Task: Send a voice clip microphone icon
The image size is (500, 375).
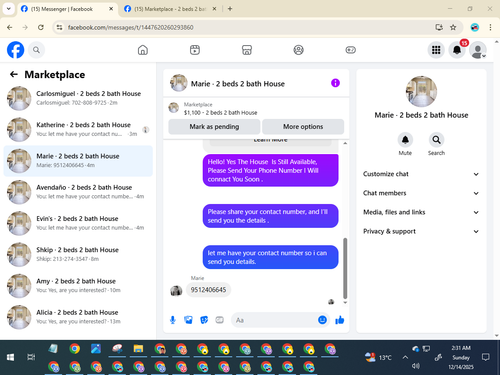Action: coord(173,320)
